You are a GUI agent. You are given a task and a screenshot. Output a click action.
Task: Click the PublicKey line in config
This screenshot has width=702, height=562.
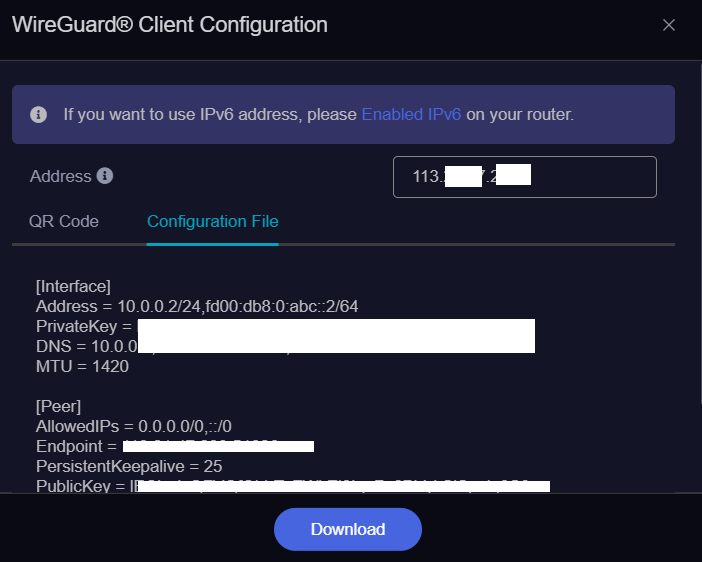pyautogui.click(x=80, y=486)
